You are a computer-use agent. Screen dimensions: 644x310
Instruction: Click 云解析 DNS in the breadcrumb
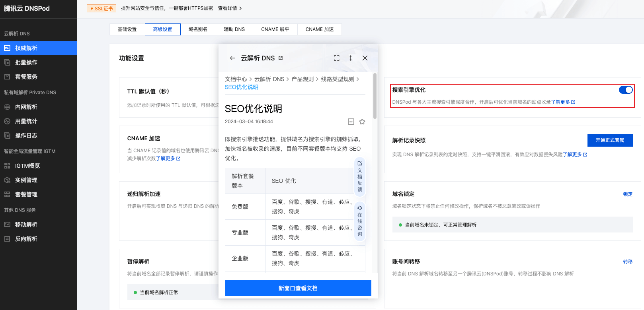click(269, 79)
